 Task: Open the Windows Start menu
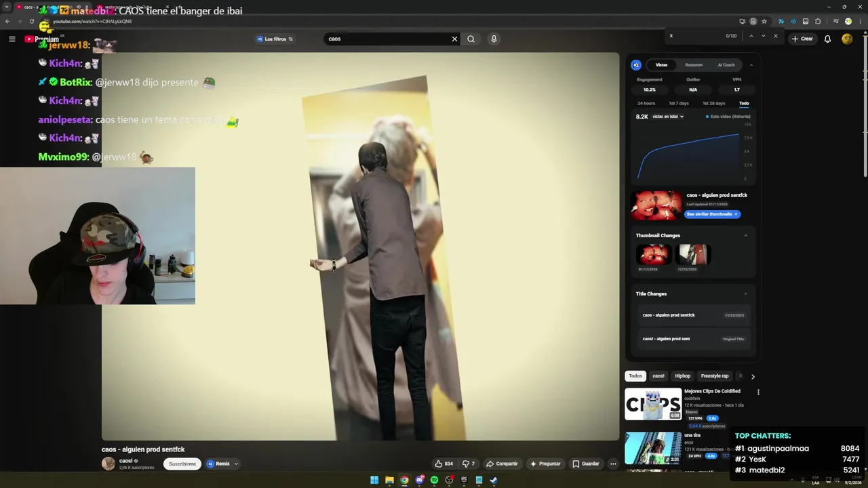point(374,480)
